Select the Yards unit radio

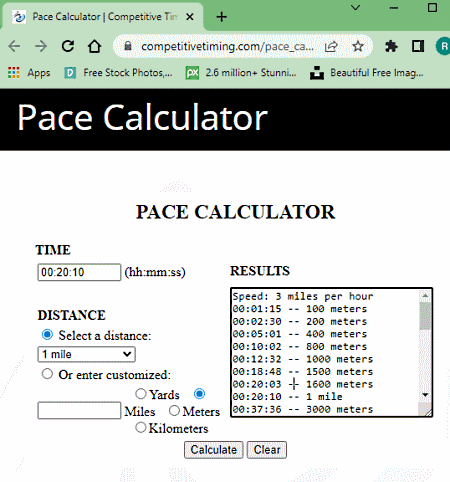(141, 394)
